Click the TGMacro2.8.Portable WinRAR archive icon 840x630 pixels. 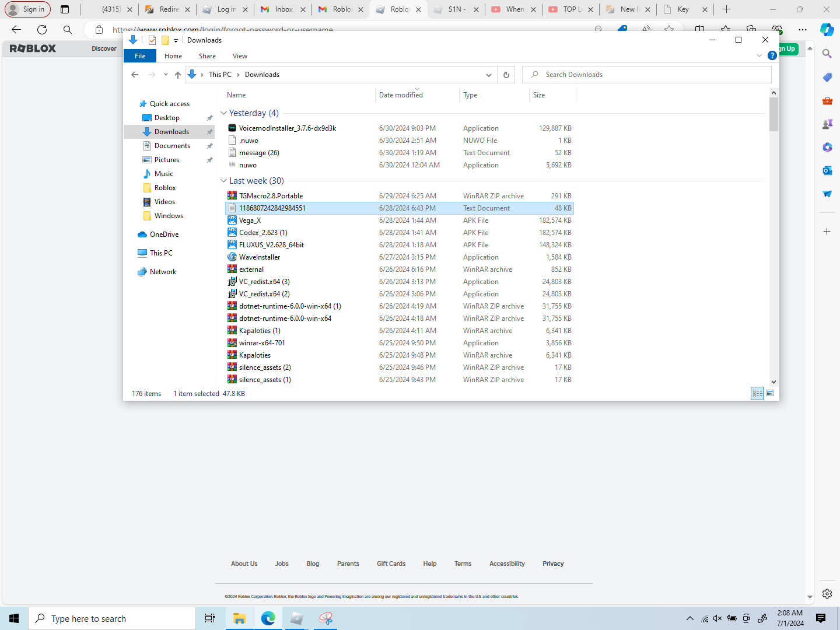point(232,196)
